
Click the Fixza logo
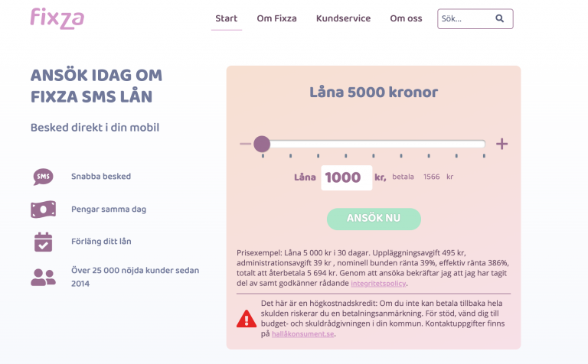57,18
